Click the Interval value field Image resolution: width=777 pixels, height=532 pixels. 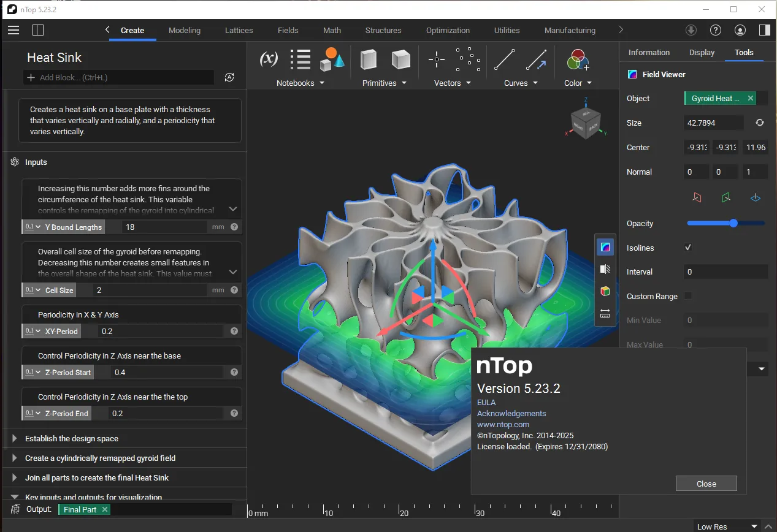click(726, 272)
